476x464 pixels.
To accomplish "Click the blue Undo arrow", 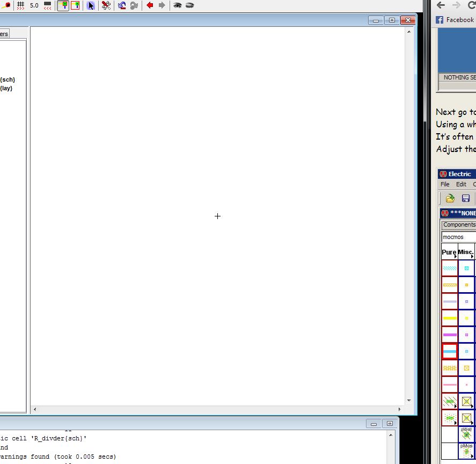I will (122, 5).
